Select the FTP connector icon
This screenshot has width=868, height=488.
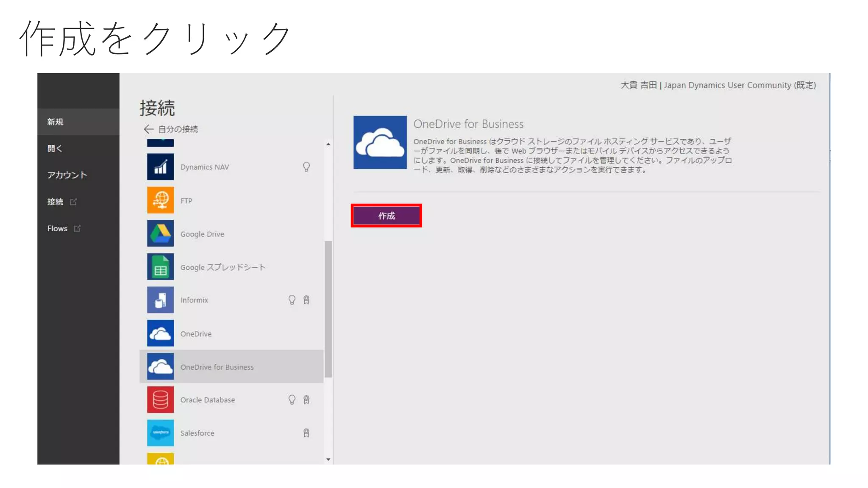pyautogui.click(x=160, y=200)
